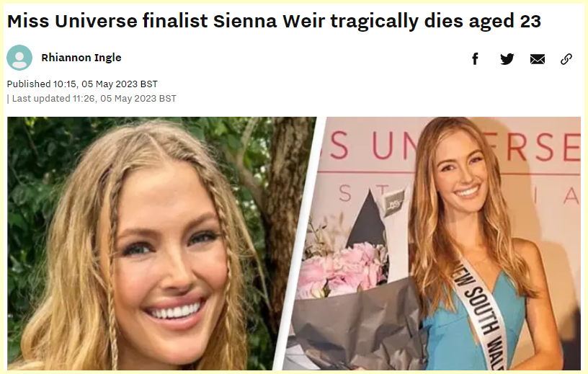
Task: View author Rhiannon Ingle's profile
Action: (x=81, y=58)
